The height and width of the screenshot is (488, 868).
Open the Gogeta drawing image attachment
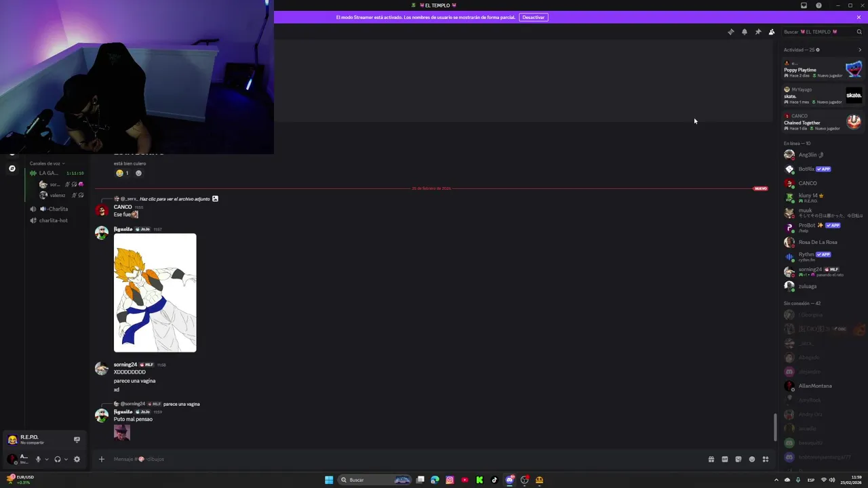click(x=155, y=293)
